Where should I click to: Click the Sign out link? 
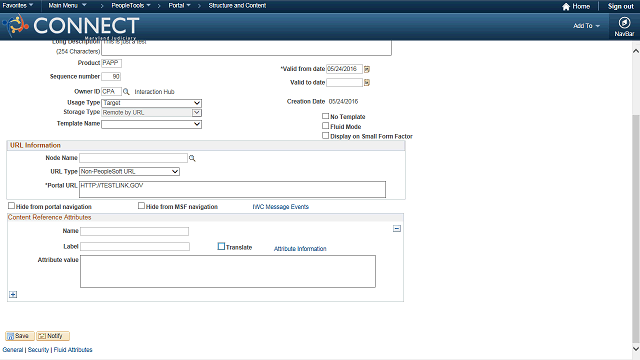pos(620,7)
